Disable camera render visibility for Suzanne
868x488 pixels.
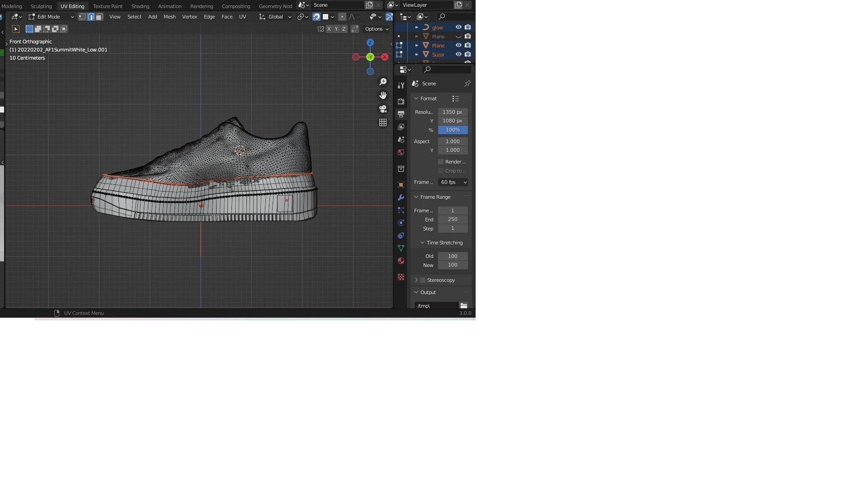click(467, 54)
